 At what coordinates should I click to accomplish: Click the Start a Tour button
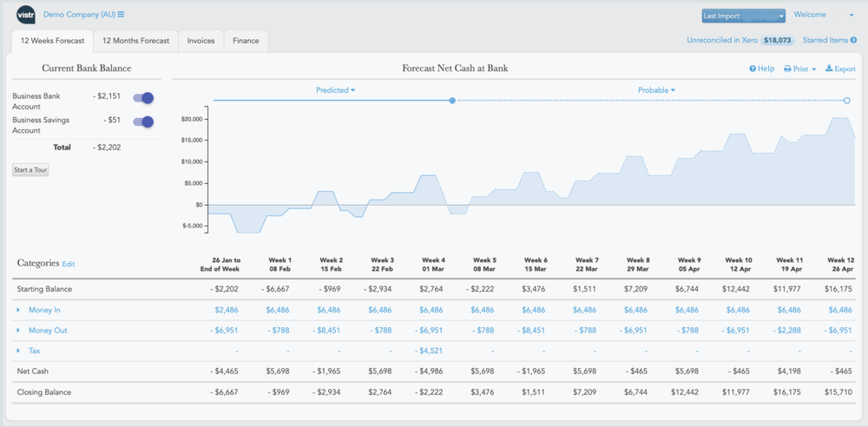click(x=30, y=170)
